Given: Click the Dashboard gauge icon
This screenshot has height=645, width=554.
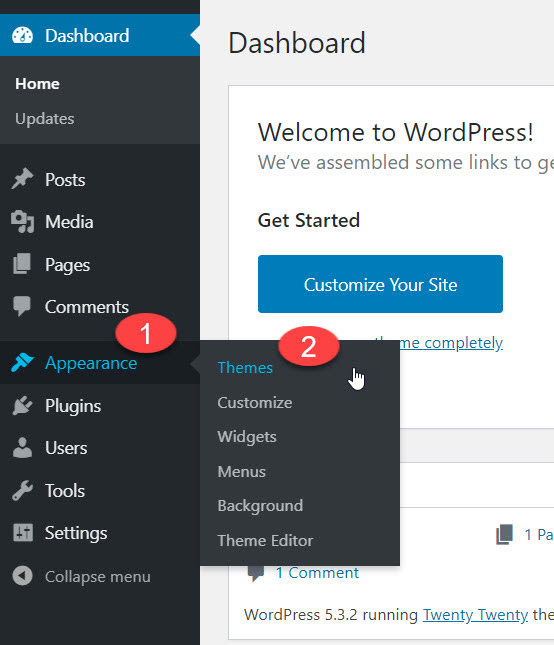Looking at the screenshot, I should [22, 35].
